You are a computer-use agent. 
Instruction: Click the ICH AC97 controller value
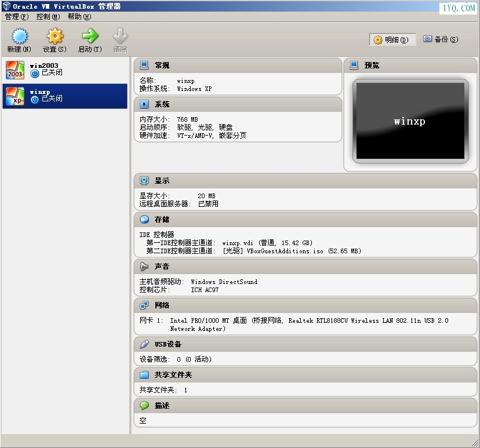click(x=205, y=290)
